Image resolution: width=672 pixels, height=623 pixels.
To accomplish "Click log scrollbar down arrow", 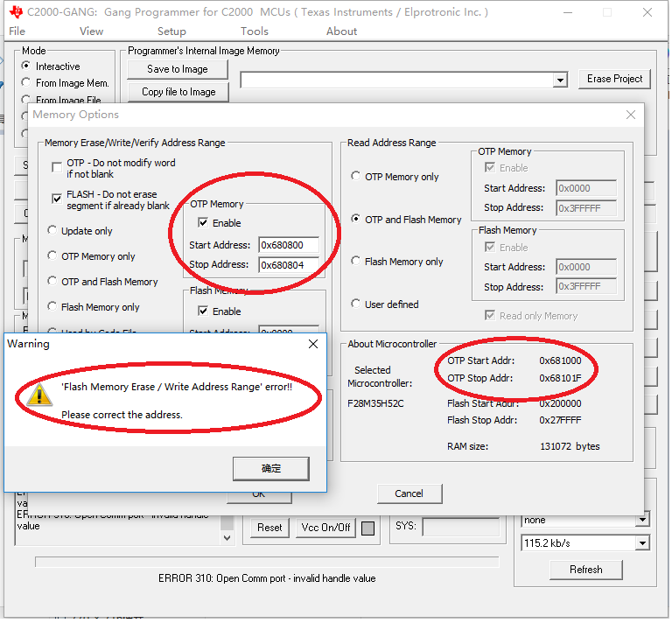I will click(x=227, y=538).
